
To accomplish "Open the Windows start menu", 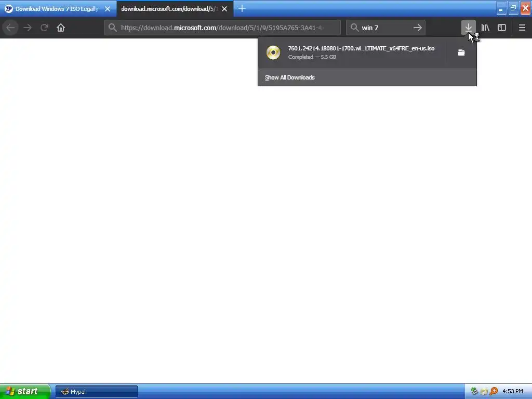I will coord(25,391).
